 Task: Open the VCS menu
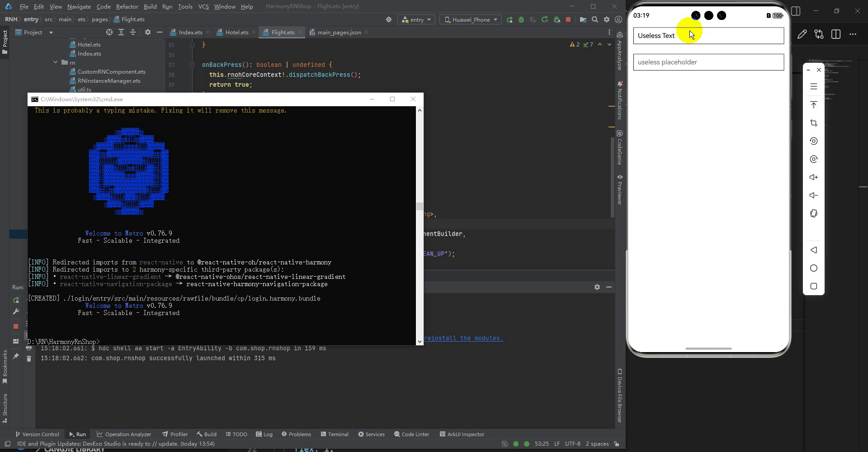(x=203, y=6)
